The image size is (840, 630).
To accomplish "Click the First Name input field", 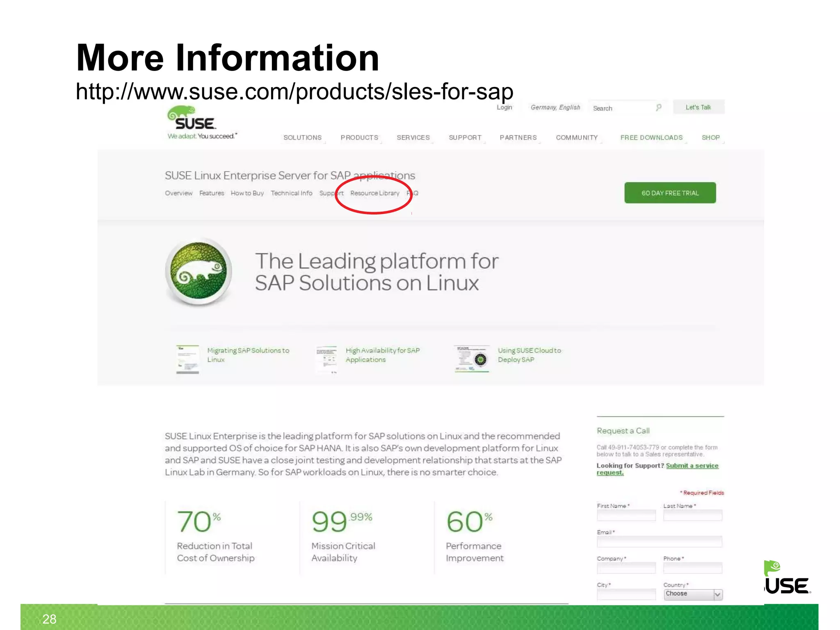I will 626,516.
